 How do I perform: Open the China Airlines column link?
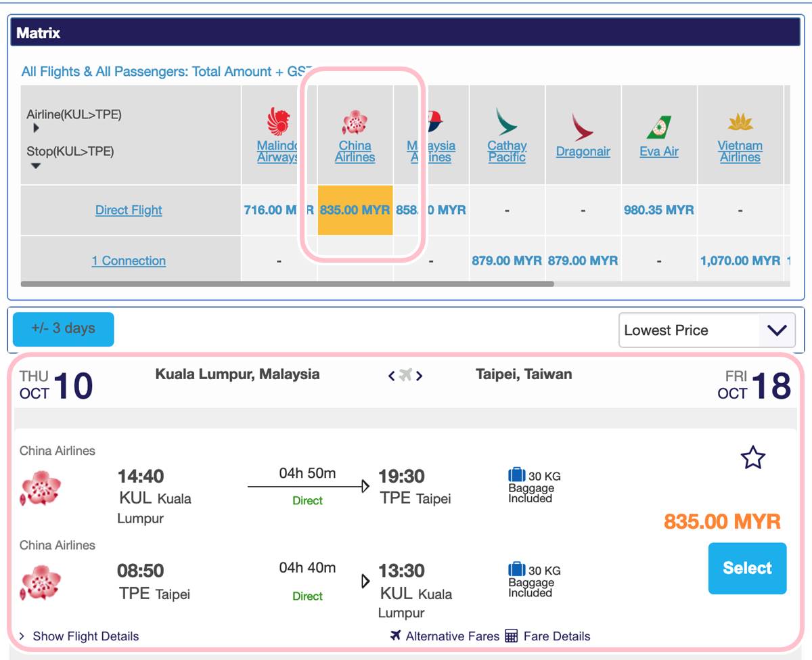click(x=355, y=152)
